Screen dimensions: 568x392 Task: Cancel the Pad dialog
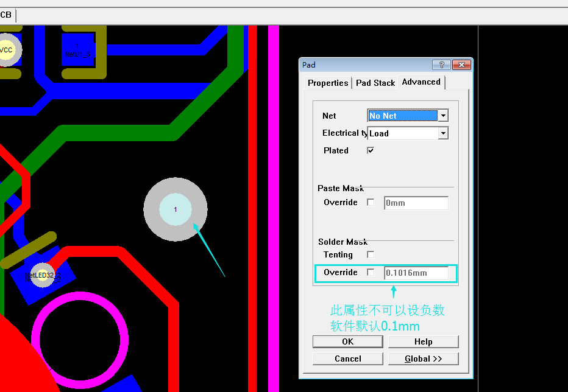coord(347,359)
